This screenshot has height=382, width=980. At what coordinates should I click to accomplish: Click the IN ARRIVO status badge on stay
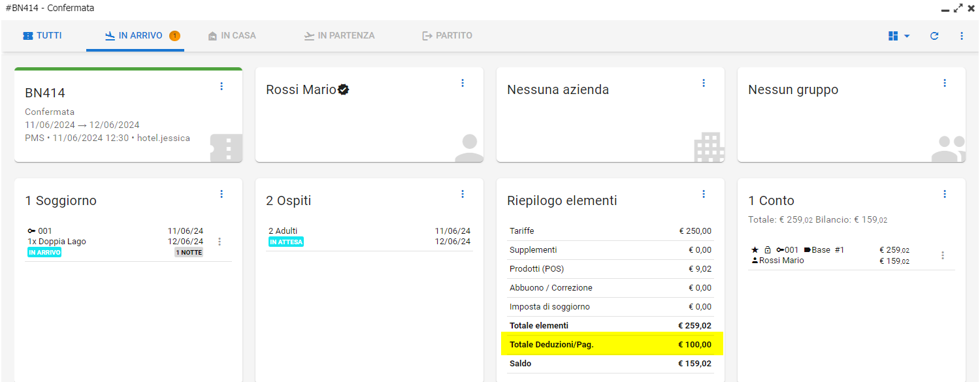(x=44, y=253)
